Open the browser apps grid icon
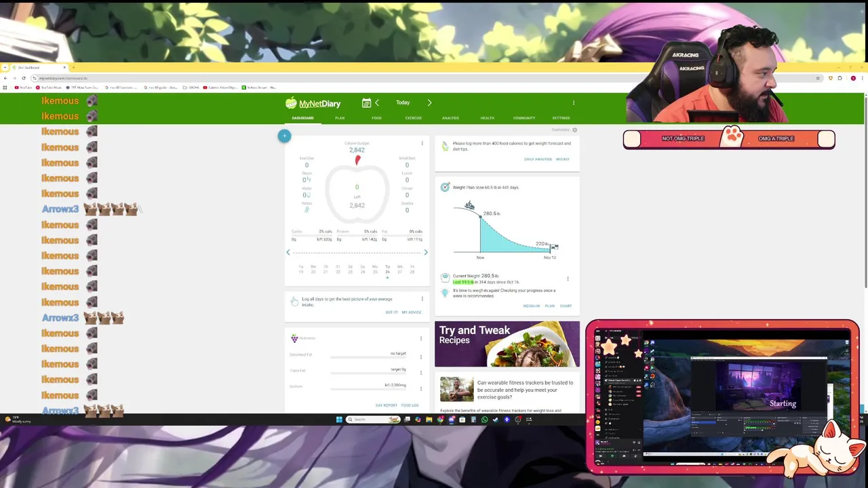The height and width of the screenshot is (488, 868). coord(5,87)
